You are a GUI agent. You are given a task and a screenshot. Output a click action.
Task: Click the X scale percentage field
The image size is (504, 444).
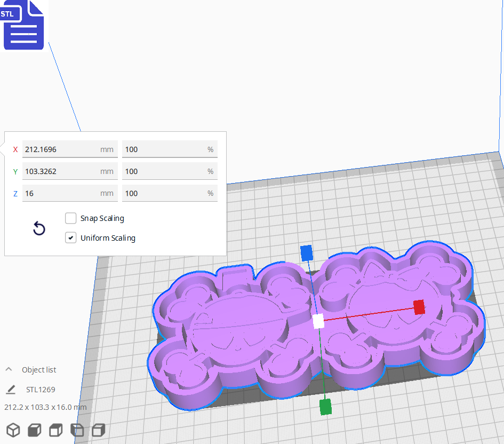pyautogui.click(x=163, y=149)
